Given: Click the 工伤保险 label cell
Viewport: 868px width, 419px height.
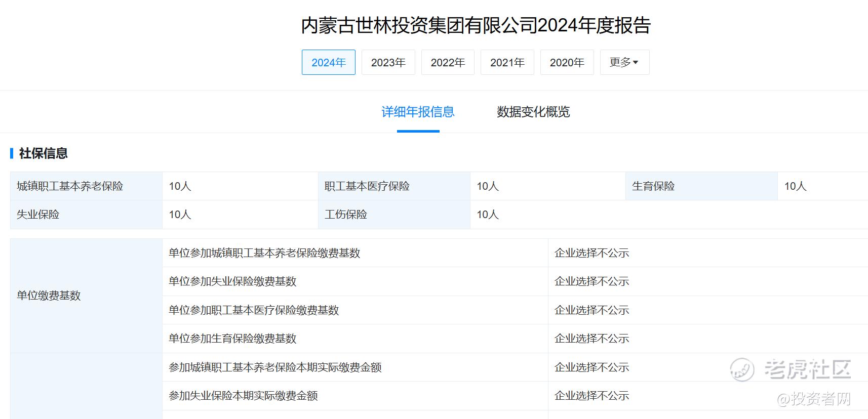Looking at the screenshot, I should 394,215.
